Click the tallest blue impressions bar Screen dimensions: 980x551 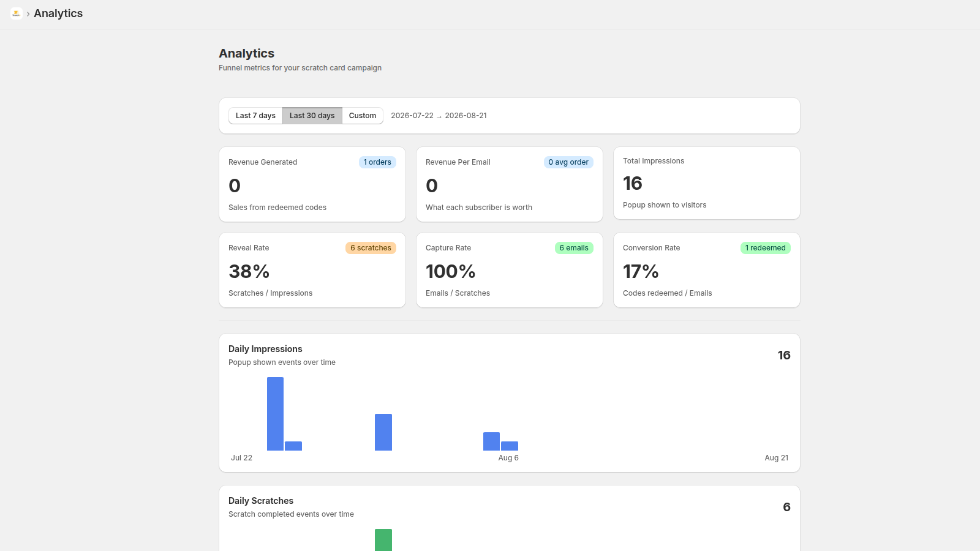click(x=275, y=414)
